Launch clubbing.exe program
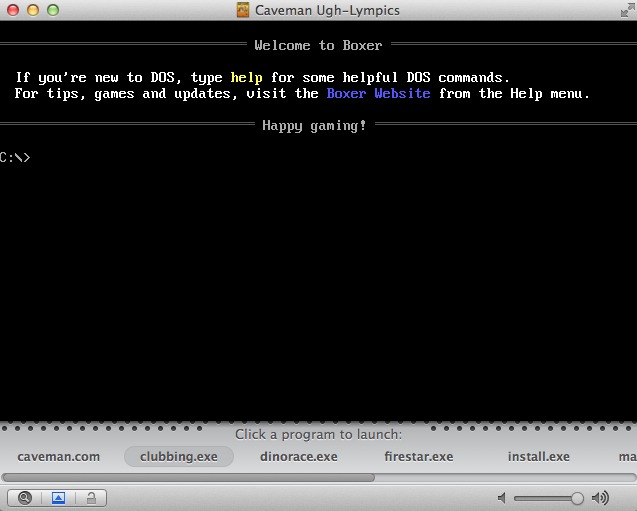Image resolution: width=637 pixels, height=511 pixels. 179,457
